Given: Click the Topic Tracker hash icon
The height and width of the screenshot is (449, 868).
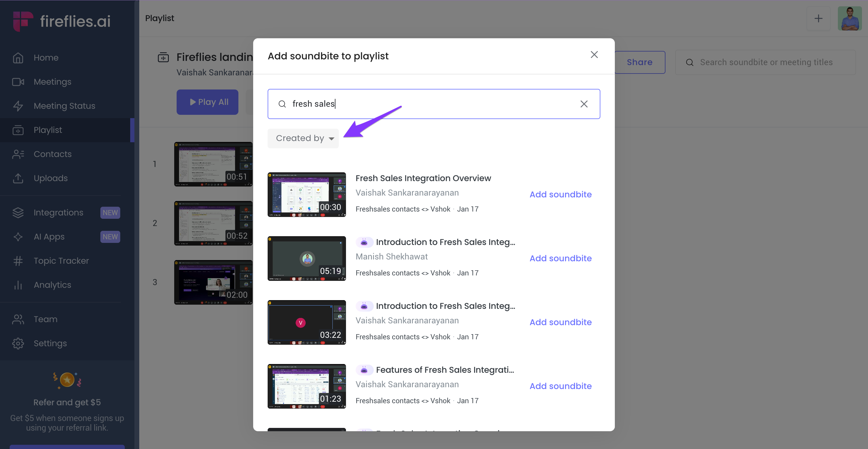Looking at the screenshot, I should [18, 261].
